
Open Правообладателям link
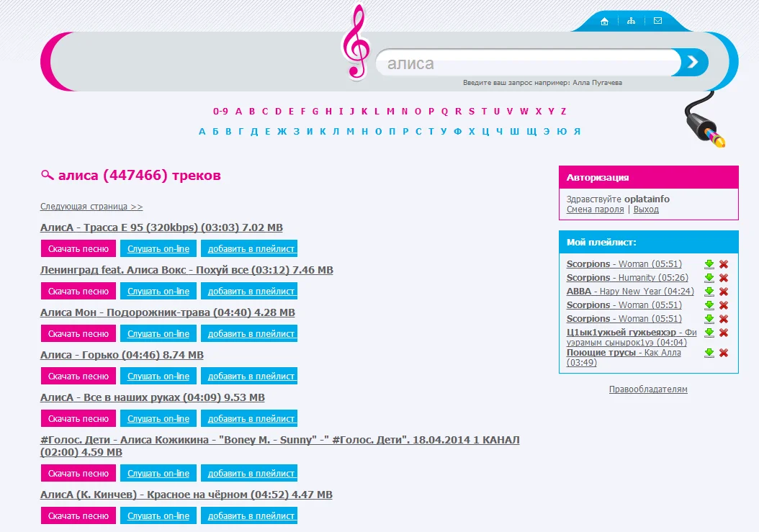(648, 389)
